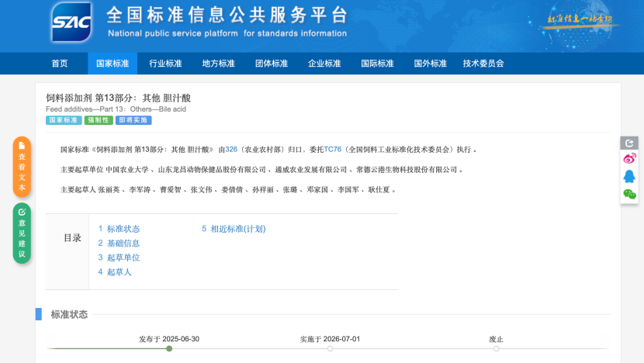
Task: Click the 实施于 2026-07-01 timeline point
Action: (330, 348)
